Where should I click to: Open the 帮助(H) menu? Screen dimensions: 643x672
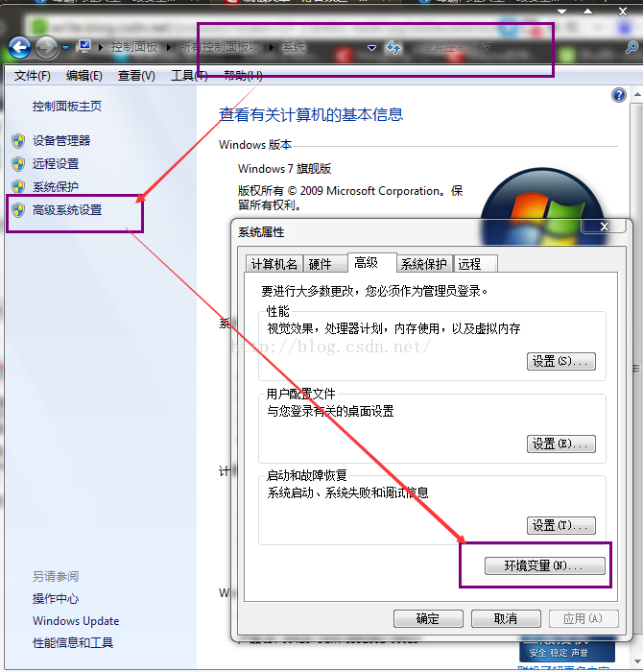pyautogui.click(x=243, y=76)
